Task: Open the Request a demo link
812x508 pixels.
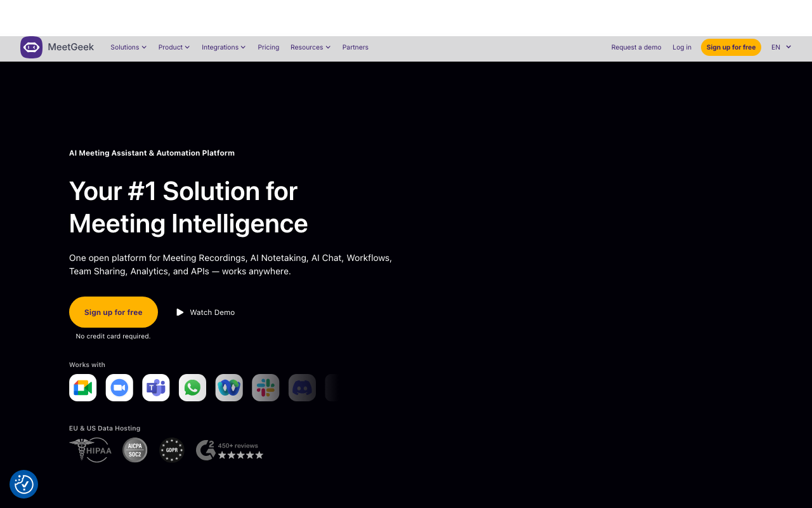Action: tap(636, 47)
